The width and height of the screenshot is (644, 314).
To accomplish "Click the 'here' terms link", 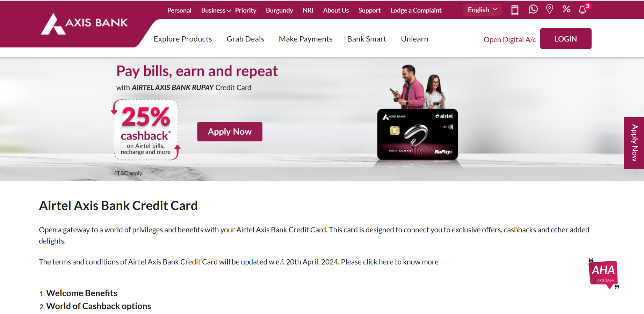I will tap(386, 262).
